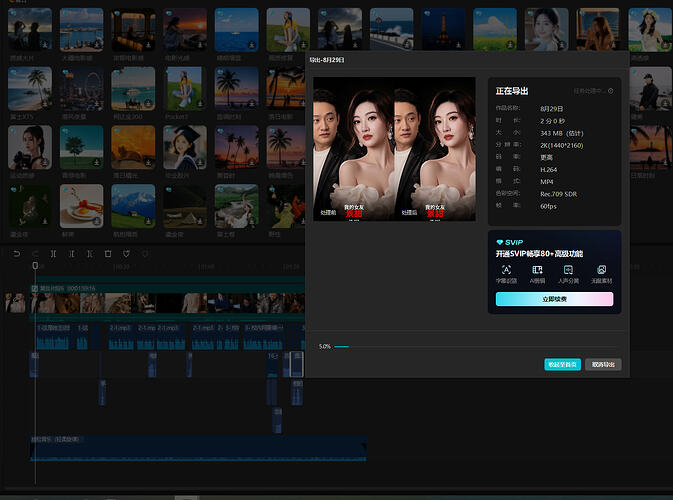Image resolution: width=673 pixels, height=500 pixels.
Task: Click the duration value 2分0秒
Action: tap(552, 121)
